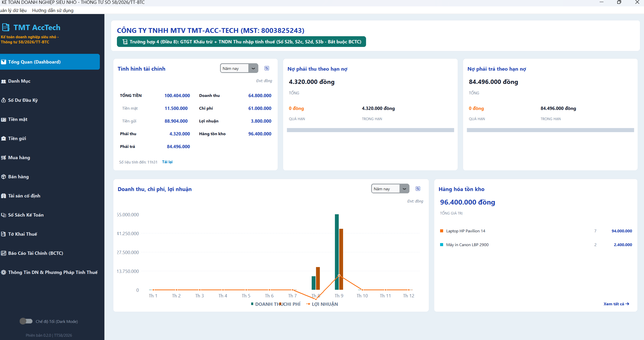Refresh the Tình hình tài chính panel icon
644x340 pixels.
tap(267, 68)
